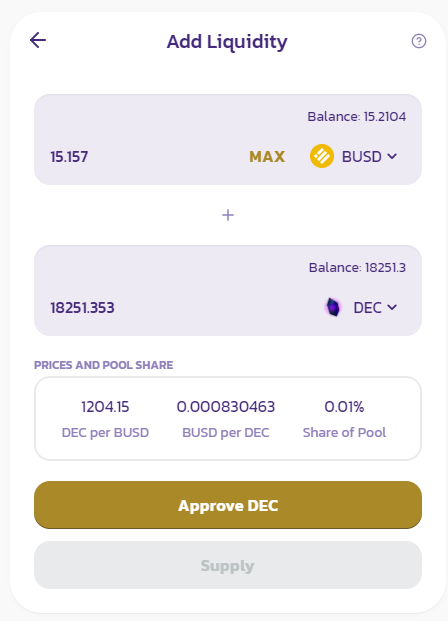448x621 pixels.
Task: Select the 0.000830463 BUSD per DEC rate
Action: [x=226, y=407]
